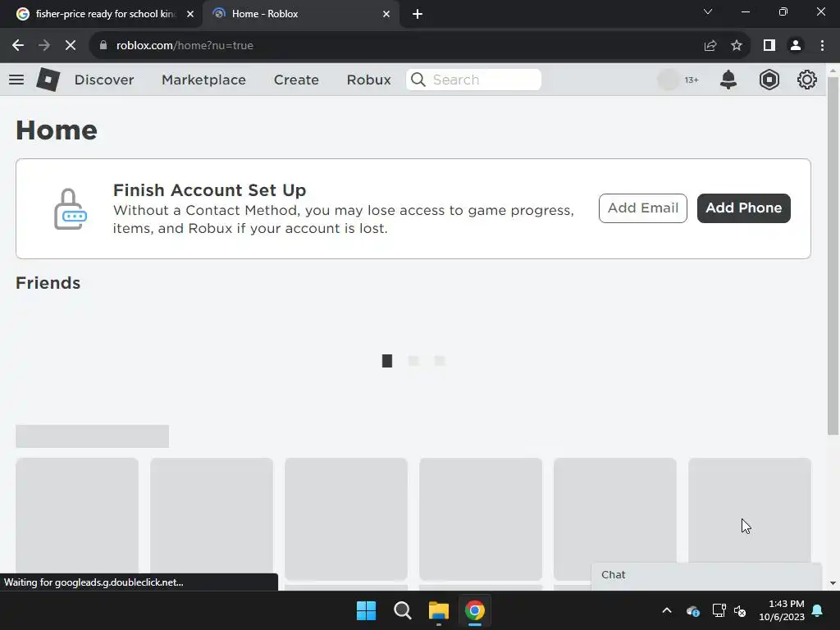
Task: Click the muted volume tray icon
Action: (x=741, y=610)
